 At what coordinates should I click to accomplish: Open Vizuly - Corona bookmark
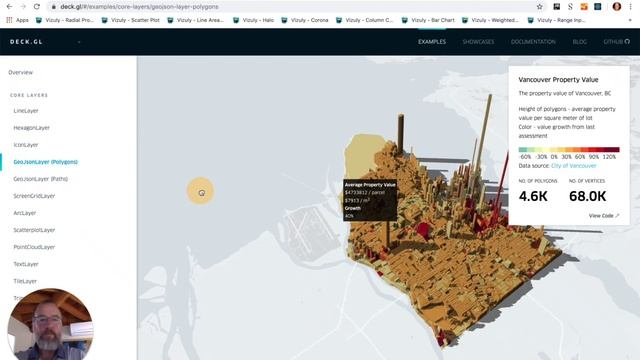coord(305,20)
